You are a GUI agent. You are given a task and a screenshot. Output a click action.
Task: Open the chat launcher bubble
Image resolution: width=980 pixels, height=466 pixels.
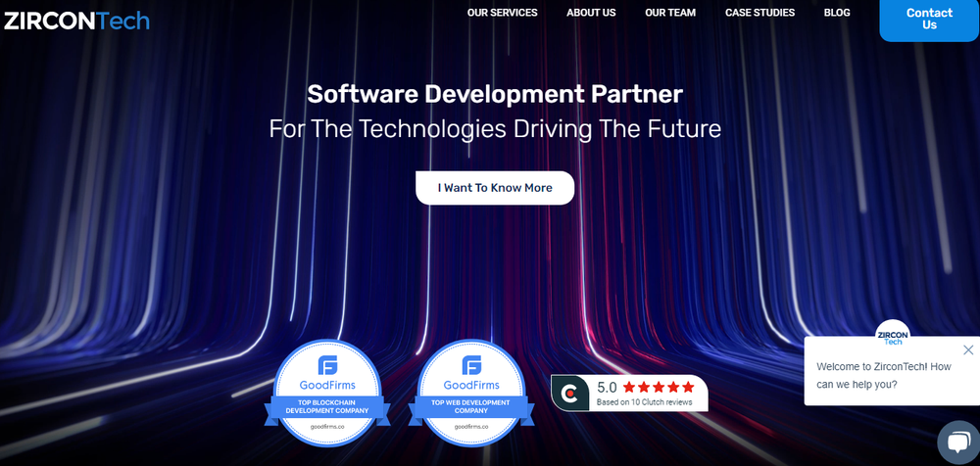958,443
